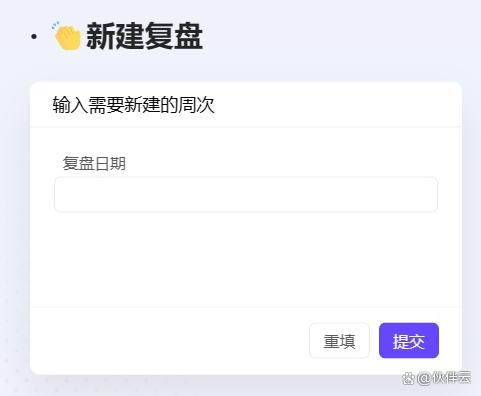Image resolution: width=481 pixels, height=396 pixels.
Task: Reset the form with 重填
Action: point(339,340)
